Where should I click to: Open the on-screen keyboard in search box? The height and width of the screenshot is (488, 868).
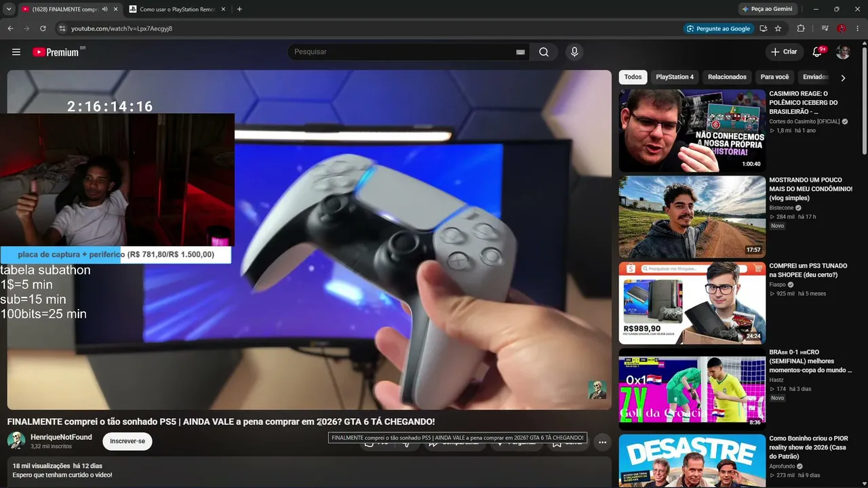click(520, 52)
